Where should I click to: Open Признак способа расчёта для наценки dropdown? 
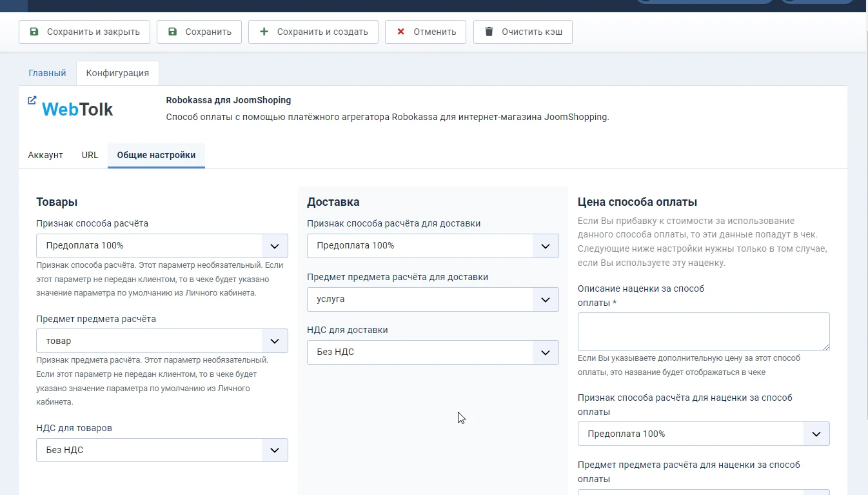tap(704, 434)
